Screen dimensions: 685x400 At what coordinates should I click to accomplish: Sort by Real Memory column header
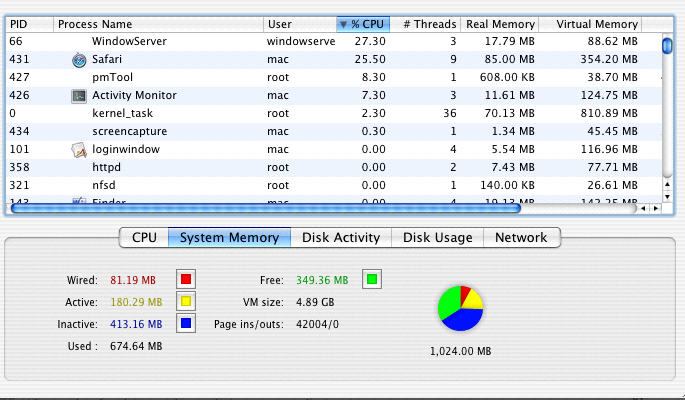click(500, 24)
